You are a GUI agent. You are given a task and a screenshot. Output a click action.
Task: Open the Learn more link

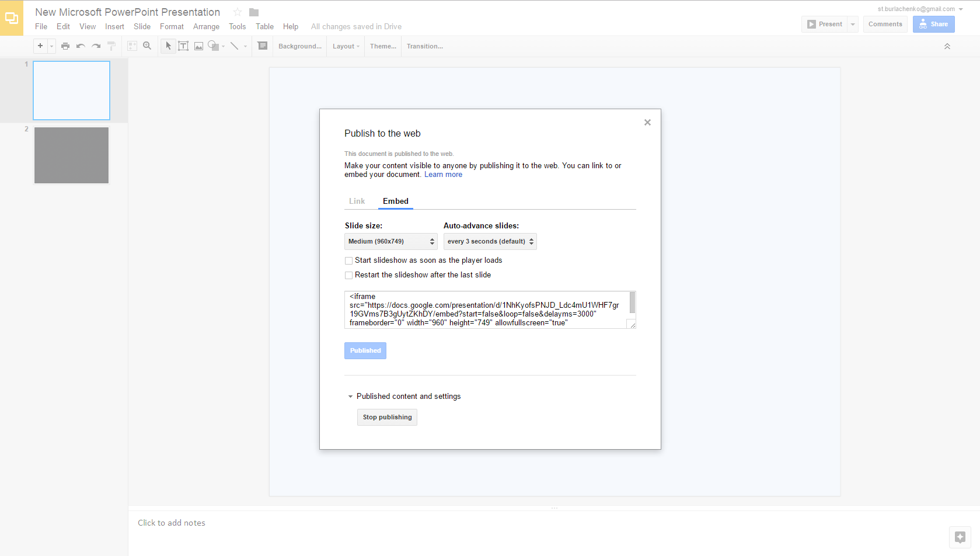coord(443,175)
